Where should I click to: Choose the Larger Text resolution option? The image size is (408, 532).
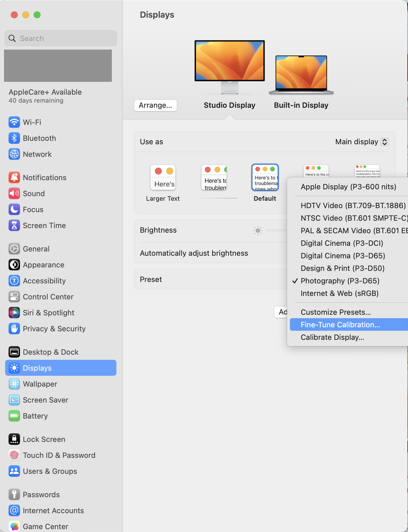click(x=163, y=178)
